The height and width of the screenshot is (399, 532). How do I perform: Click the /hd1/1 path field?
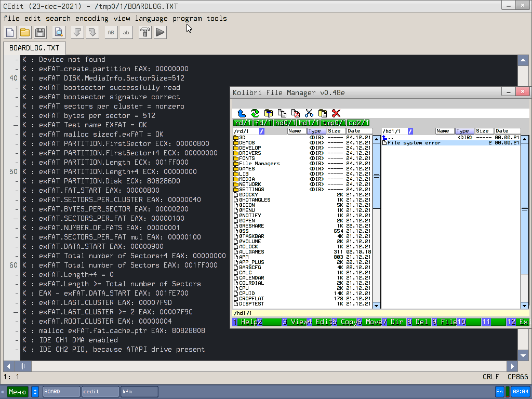pos(395,131)
